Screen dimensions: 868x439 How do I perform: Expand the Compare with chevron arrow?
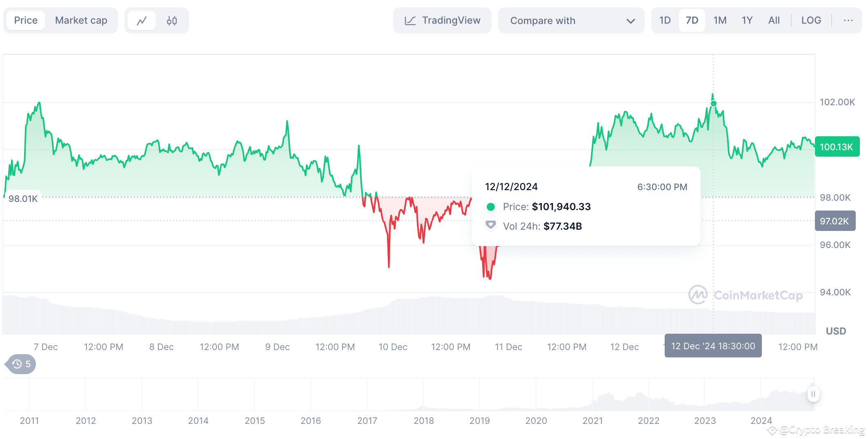tap(630, 21)
